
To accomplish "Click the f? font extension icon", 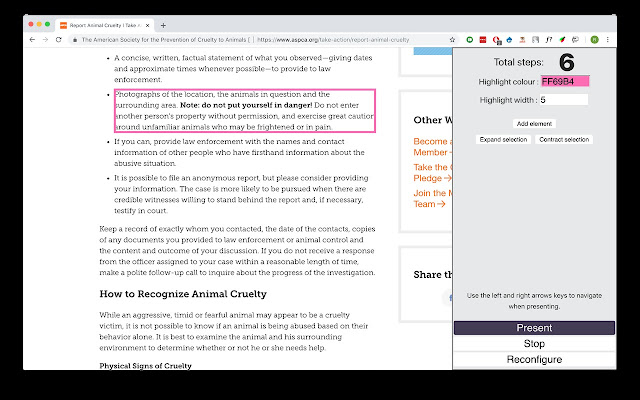I will 549,40.
